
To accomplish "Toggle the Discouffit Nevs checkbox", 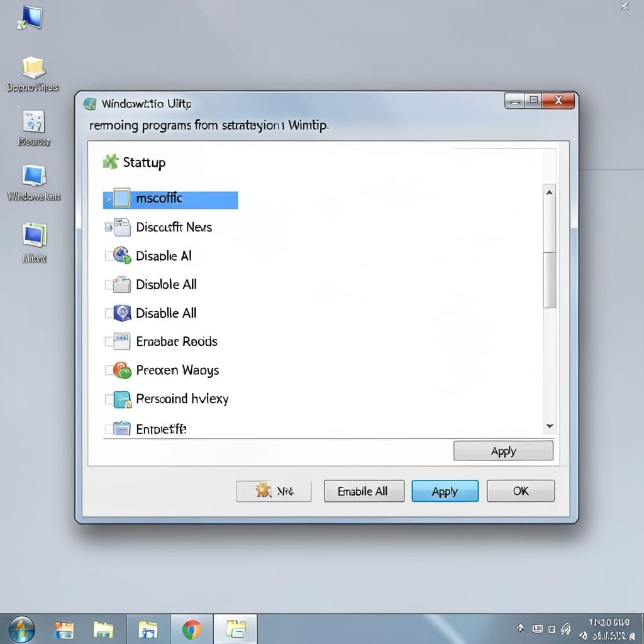I will tap(108, 227).
